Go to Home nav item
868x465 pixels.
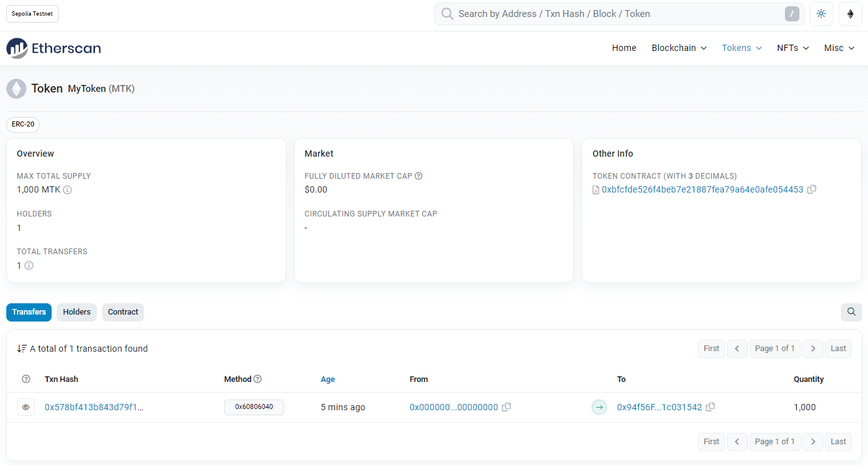(624, 48)
